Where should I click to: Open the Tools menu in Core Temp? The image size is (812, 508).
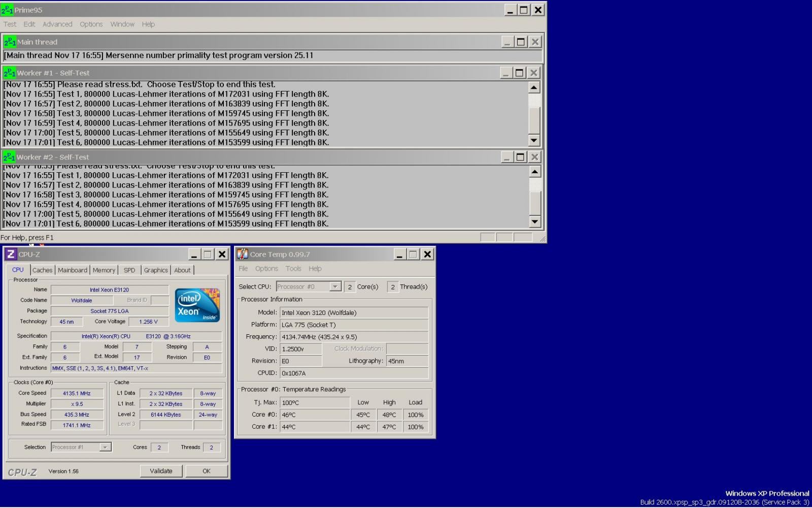point(293,268)
